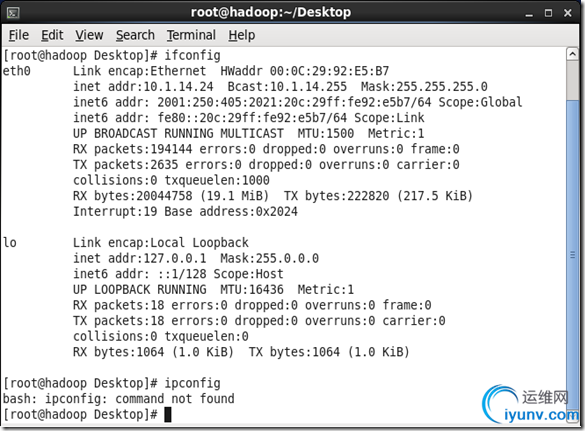Viewport: 585px width, 431px height.
Task: Click the HWaddr 00:0C:29:92:E5:B7 text
Action: (304, 71)
